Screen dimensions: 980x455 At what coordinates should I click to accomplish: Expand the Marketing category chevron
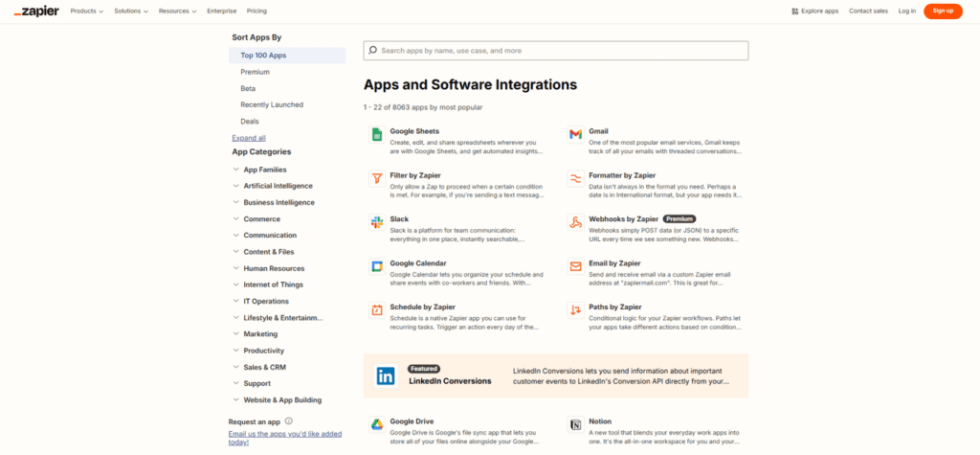(x=236, y=334)
